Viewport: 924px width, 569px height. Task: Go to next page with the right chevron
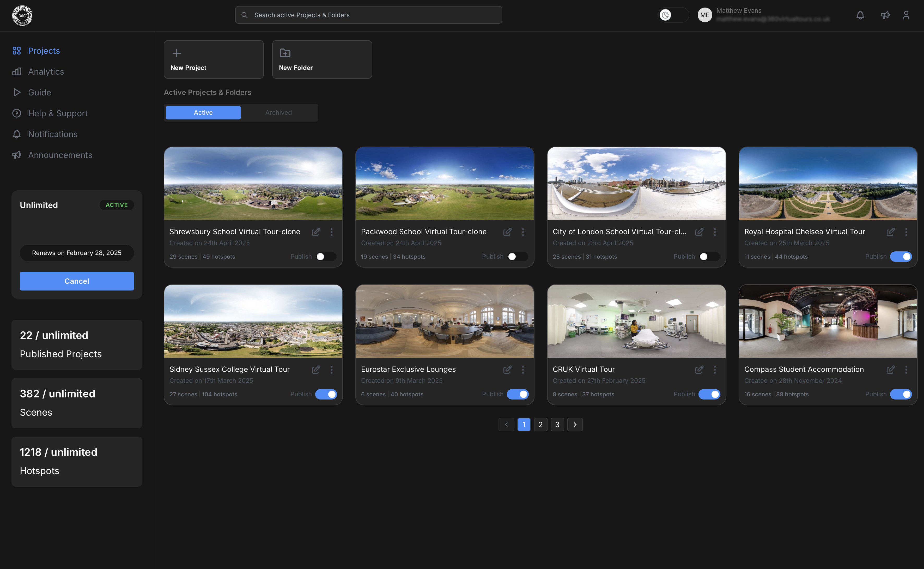click(575, 425)
